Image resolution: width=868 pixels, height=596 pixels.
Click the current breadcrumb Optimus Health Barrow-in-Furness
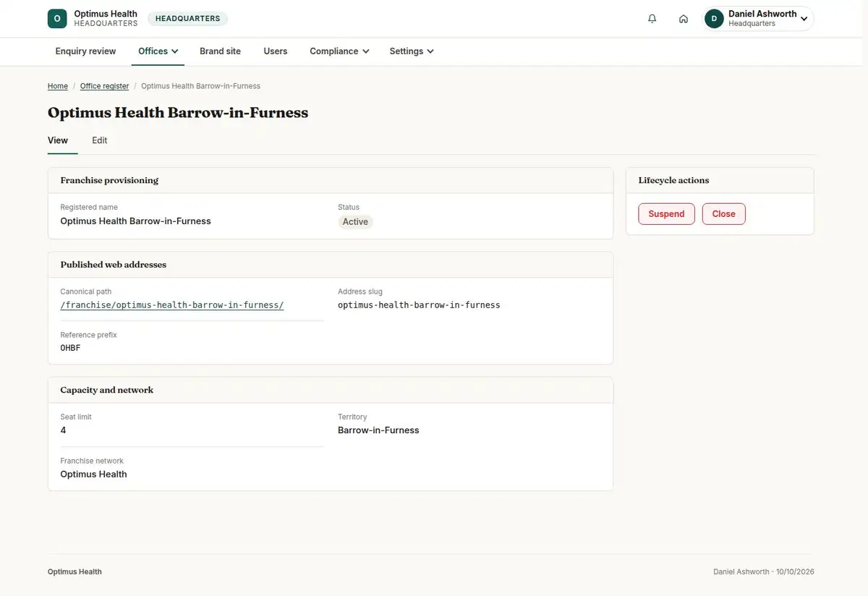[x=200, y=86]
